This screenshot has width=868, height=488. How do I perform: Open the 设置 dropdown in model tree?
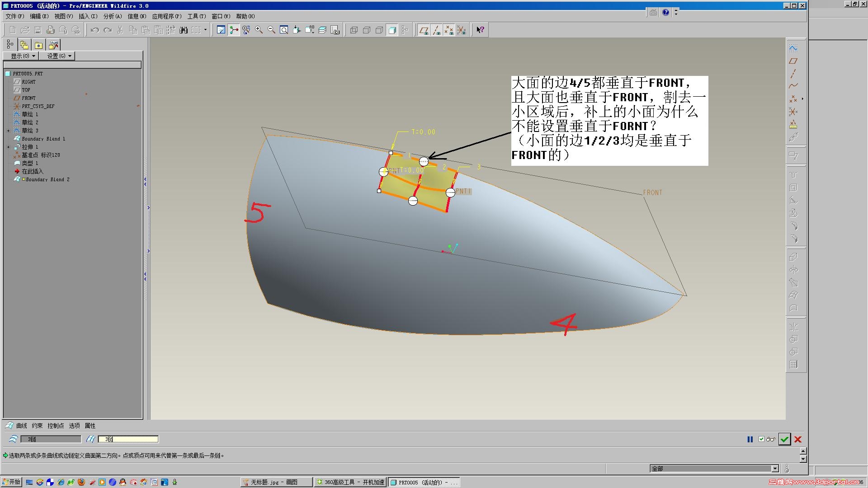(57, 56)
